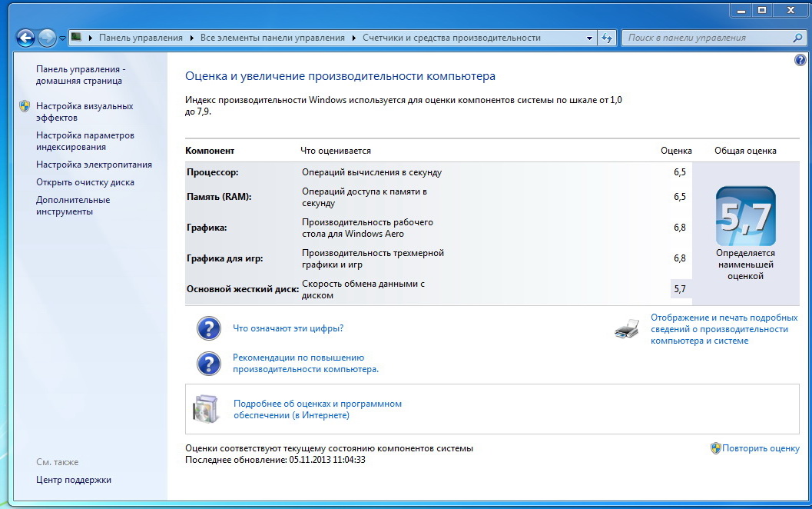
Task: Open address bar history dropdown
Action: (589, 38)
